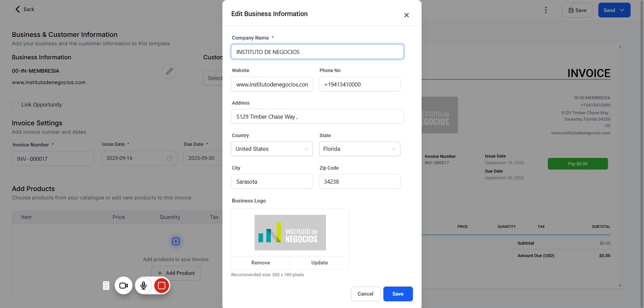Click the top bar Save button

(577, 10)
